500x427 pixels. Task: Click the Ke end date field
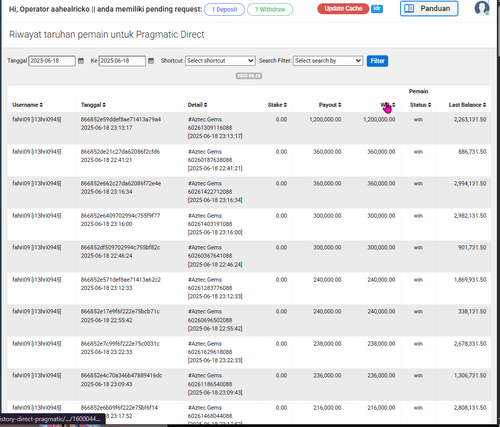[x=122, y=61]
